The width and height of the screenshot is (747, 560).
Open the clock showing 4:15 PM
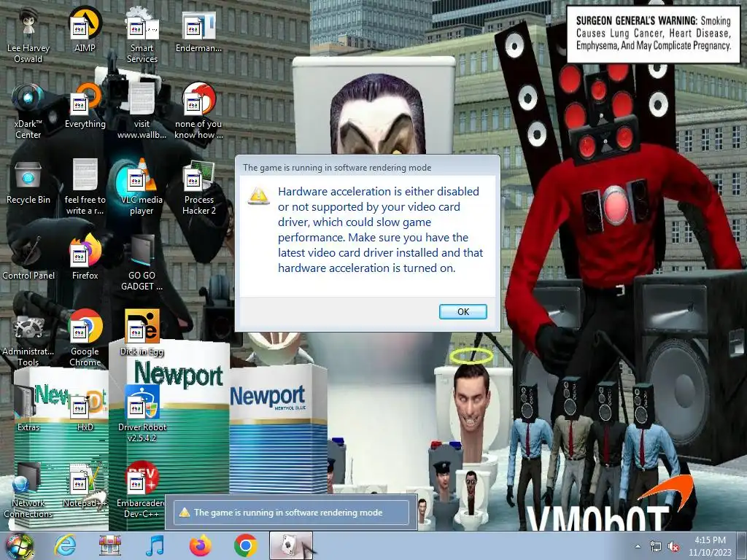(710, 546)
